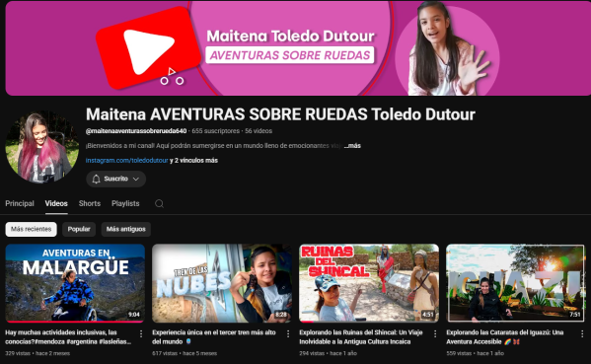Open three-dot menu for Ruinas del Shincal video

tap(435, 333)
